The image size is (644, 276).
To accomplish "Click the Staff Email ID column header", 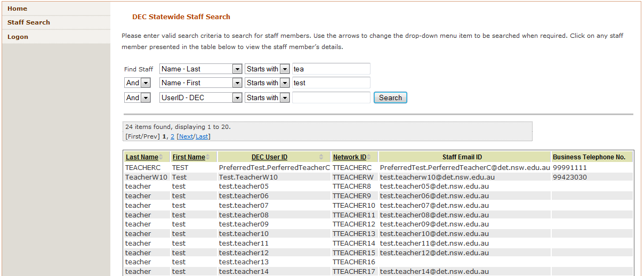I will tap(462, 157).
